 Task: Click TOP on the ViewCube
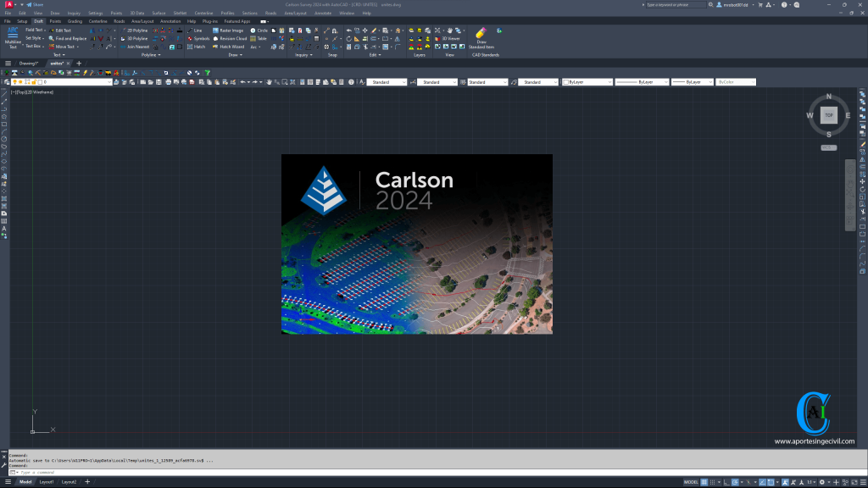click(828, 116)
